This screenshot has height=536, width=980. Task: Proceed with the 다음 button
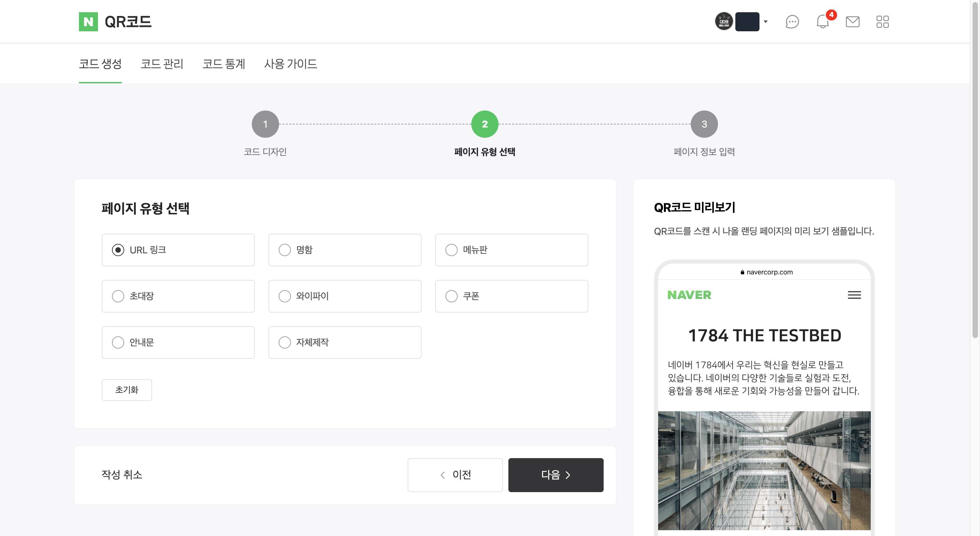(x=556, y=475)
